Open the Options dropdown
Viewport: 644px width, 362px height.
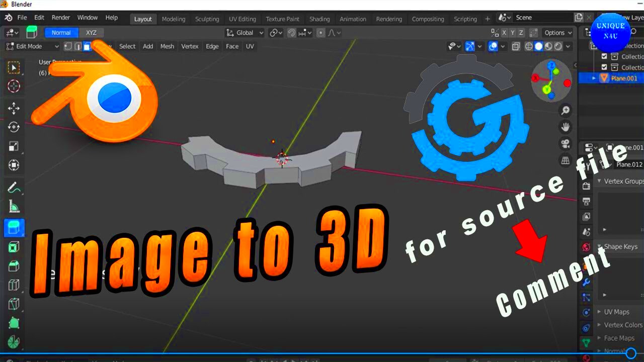558,33
